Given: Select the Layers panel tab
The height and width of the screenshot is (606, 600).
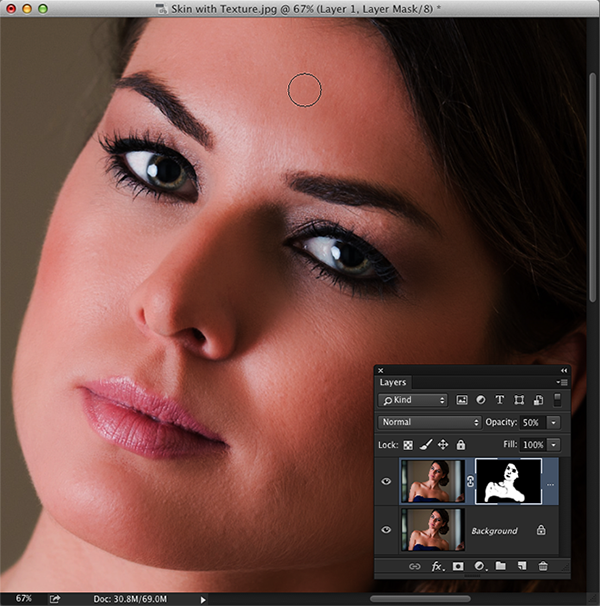Looking at the screenshot, I should 393,382.
